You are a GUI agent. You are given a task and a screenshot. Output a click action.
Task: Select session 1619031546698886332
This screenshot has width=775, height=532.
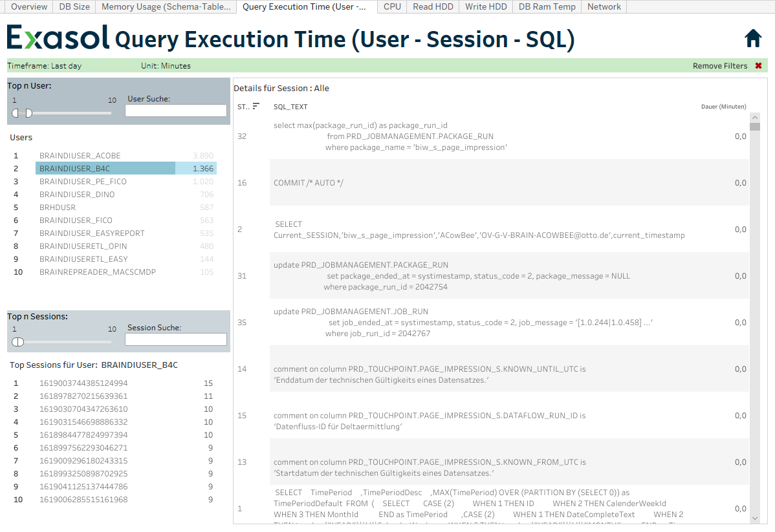(83, 422)
